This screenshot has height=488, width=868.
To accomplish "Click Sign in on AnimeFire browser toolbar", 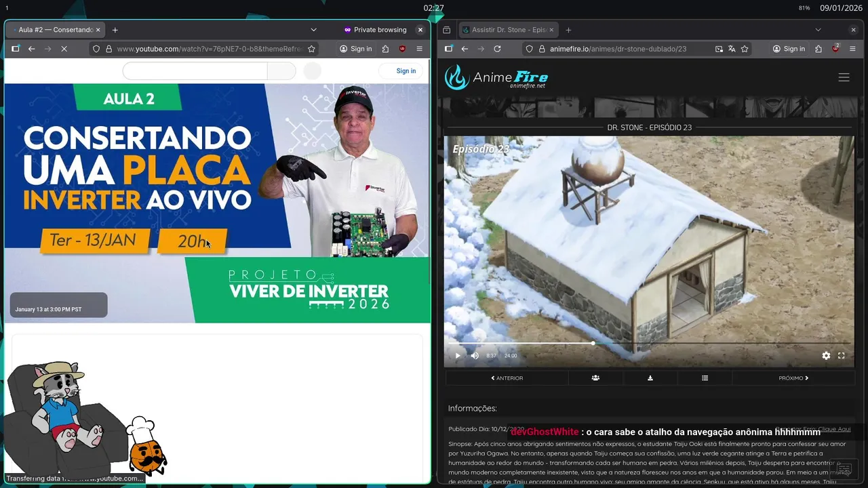I will tap(789, 49).
